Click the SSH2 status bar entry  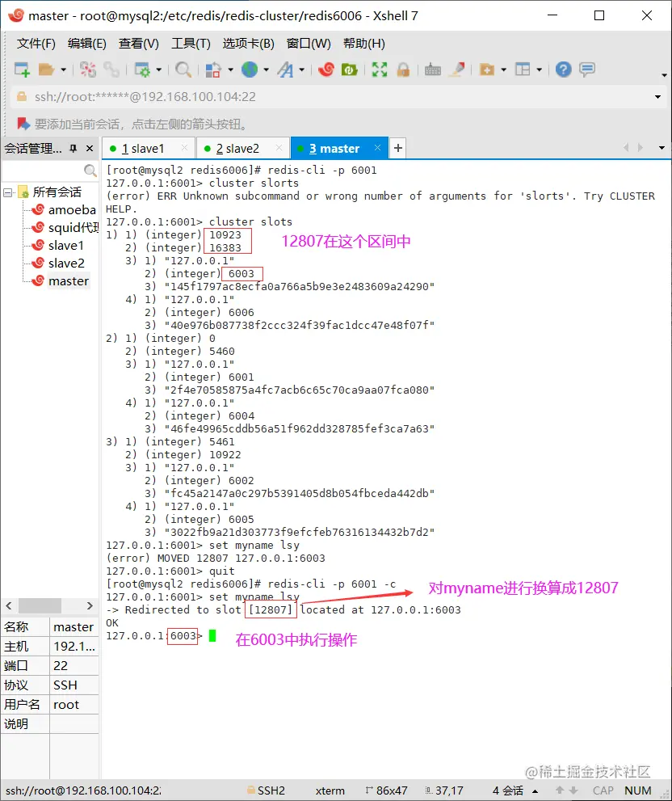pos(266,790)
